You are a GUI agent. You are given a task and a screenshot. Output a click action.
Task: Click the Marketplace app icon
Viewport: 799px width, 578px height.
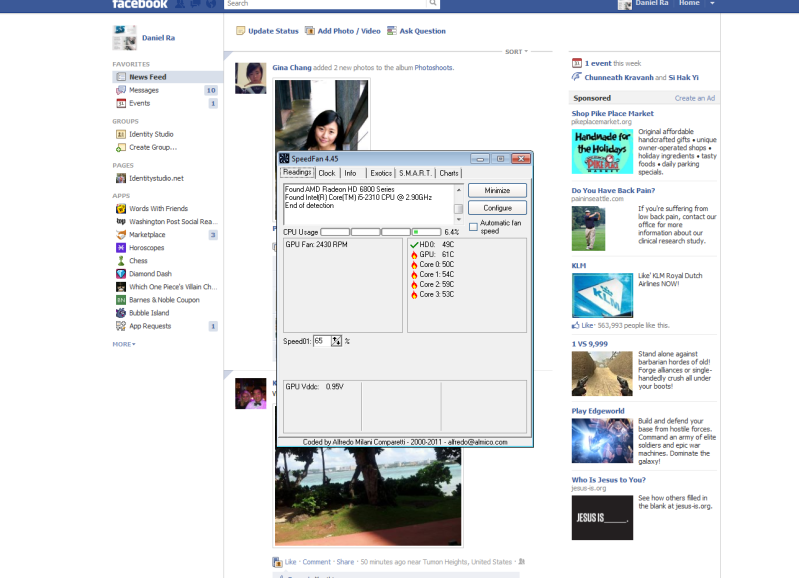(x=121, y=235)
